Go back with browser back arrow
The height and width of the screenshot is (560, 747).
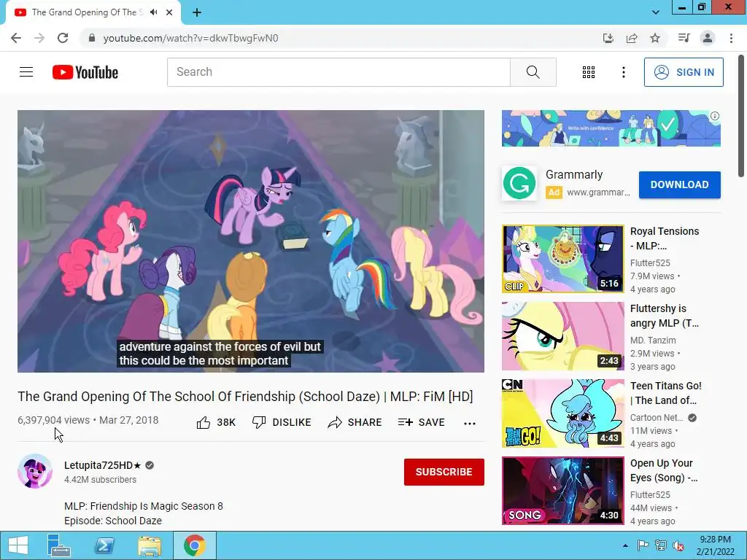click(x=16, y=38)
